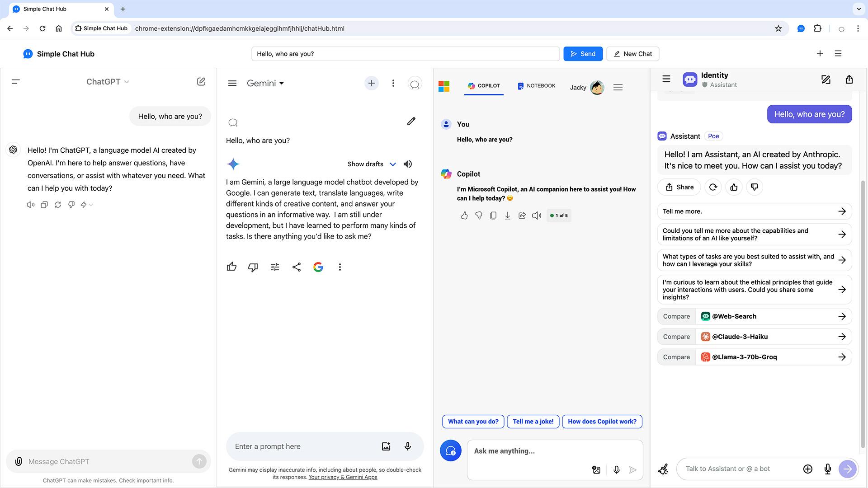Image resolution: width=868 pixels, height=488 pixels.
Task: Click the Copilot thumbs up icon
Action: click(464, 215)
